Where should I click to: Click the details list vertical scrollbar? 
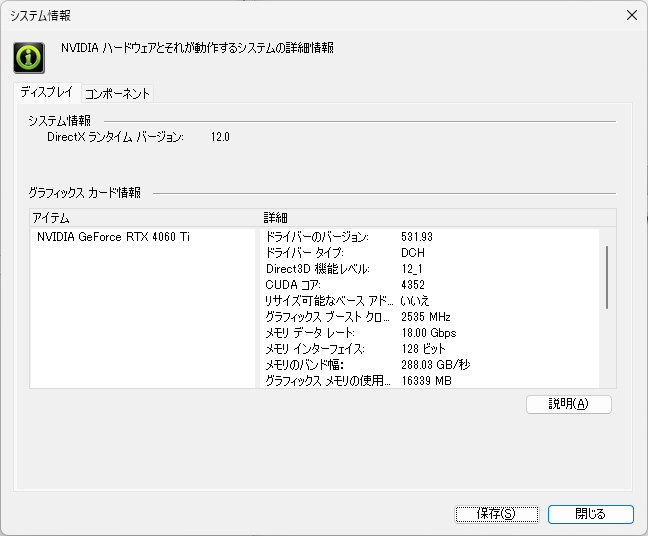point(607,277)
